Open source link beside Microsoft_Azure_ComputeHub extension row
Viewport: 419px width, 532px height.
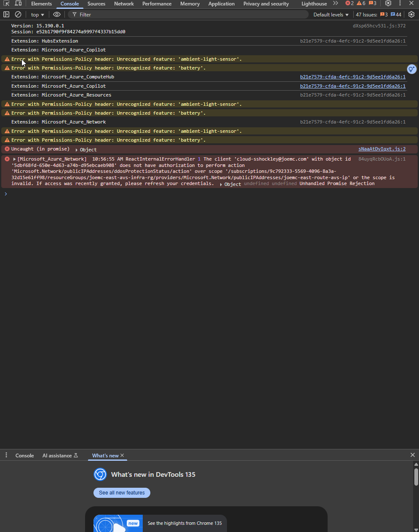(353, 77)
